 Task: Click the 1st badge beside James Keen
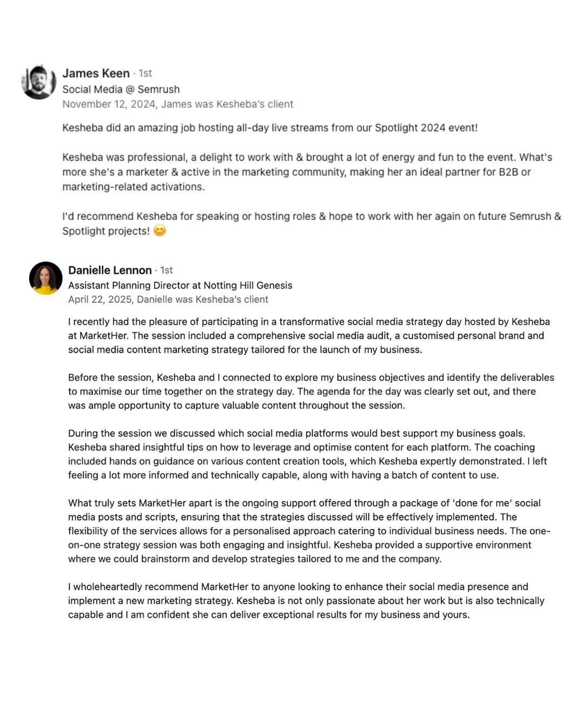(x=145, y=73)
